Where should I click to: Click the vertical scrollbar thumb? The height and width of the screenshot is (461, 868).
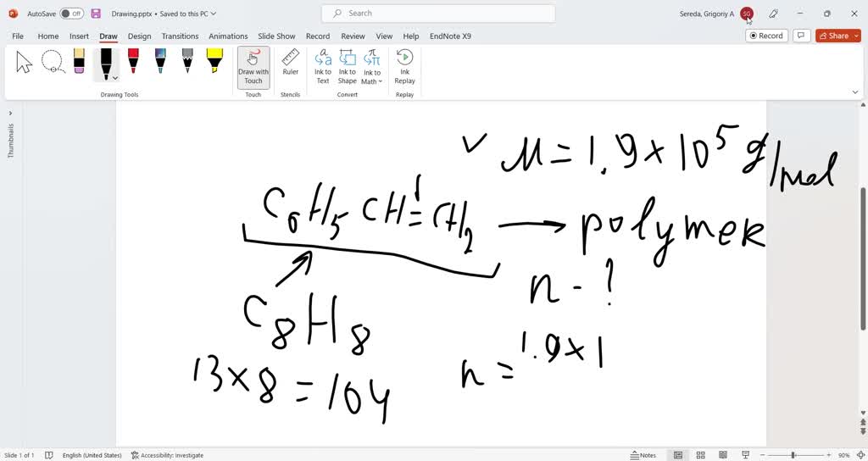(x=864, y=258)
